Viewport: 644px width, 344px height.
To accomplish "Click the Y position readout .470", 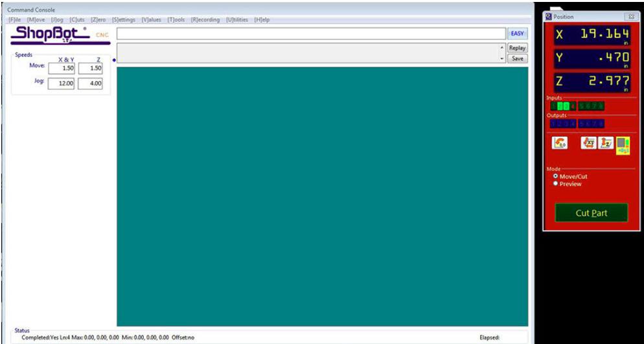I will (592, 59).
